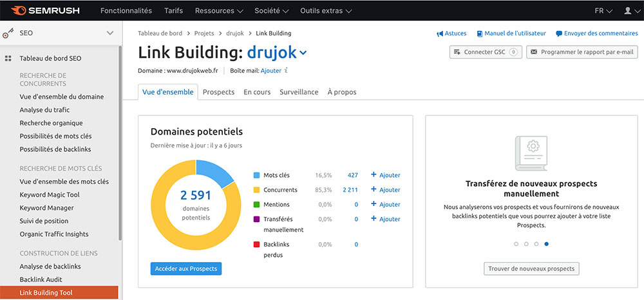The image size is (644, 300).
Task: Click the red Backlinks perdus swatch
Action: [257, 244]
